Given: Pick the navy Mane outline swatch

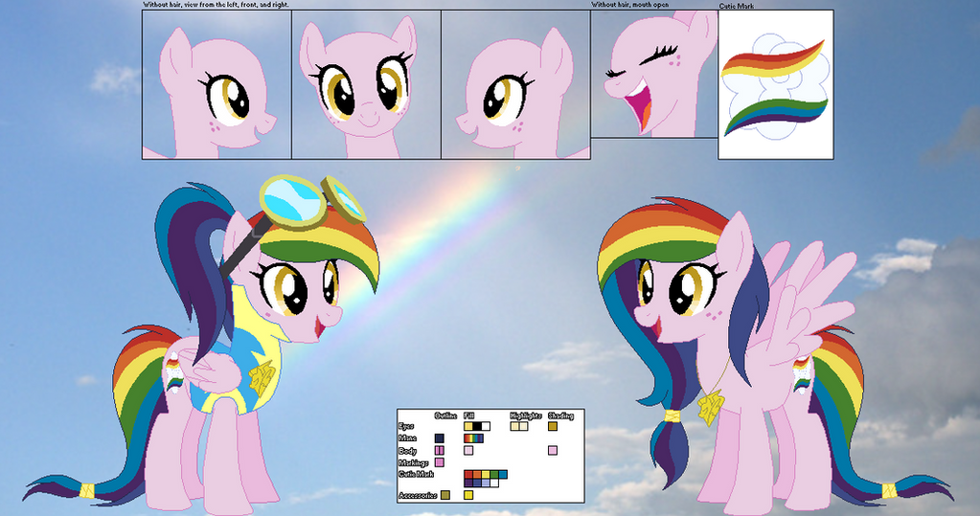Looking at the screenshot, I should click(x=440, y=438).
